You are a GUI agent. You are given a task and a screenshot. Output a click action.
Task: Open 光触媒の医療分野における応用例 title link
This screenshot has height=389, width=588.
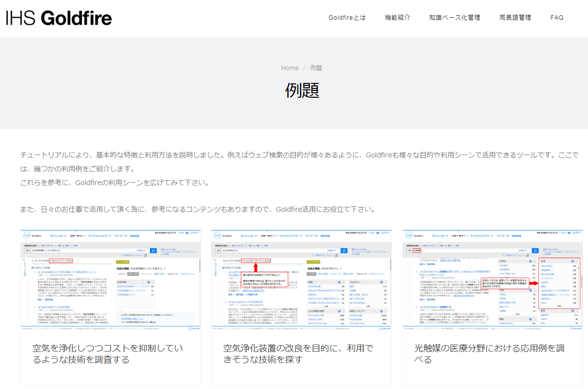pos(489,354)
